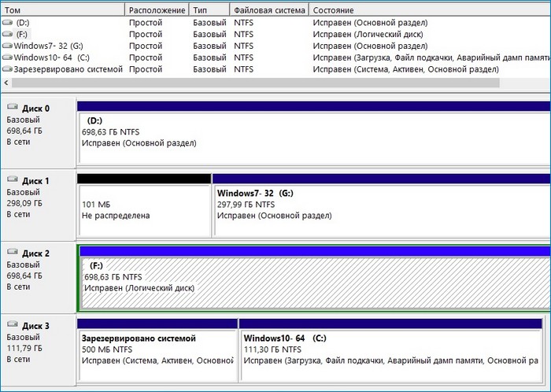Select the (D:) 698,63 ГБ partition on Диск 0
This screenshot has width=551, height=392.
(x=315, y=136)
